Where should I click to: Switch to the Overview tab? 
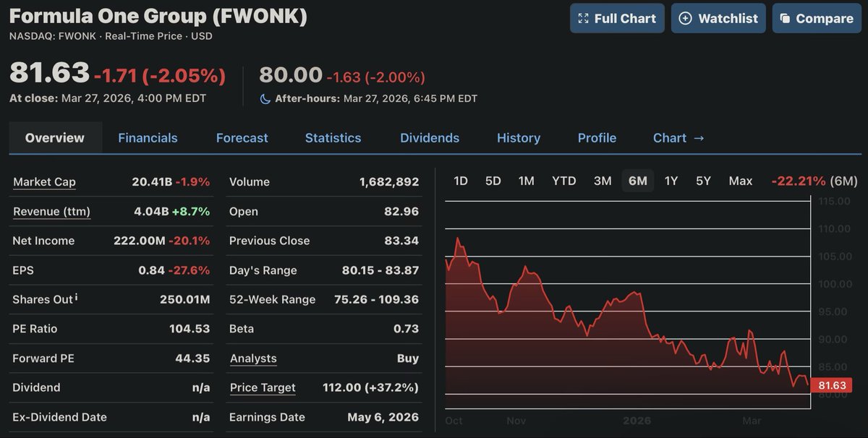point(55,137)
